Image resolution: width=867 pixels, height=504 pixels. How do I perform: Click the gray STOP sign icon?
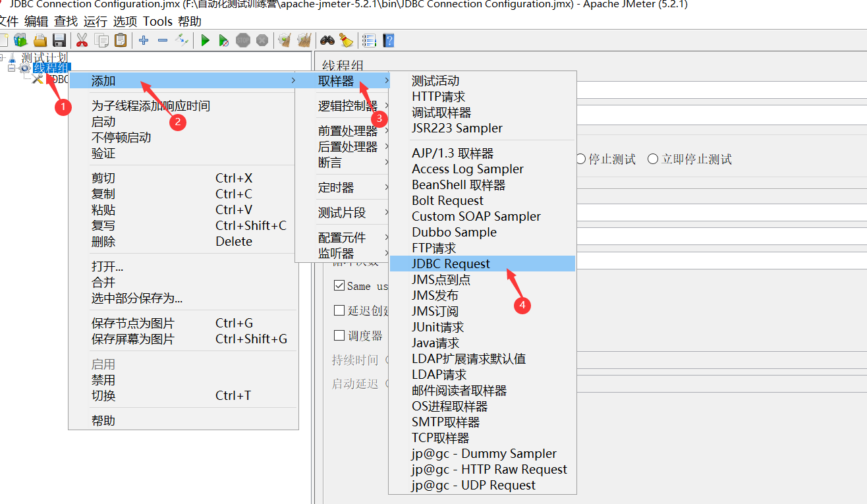coord(243,40)
